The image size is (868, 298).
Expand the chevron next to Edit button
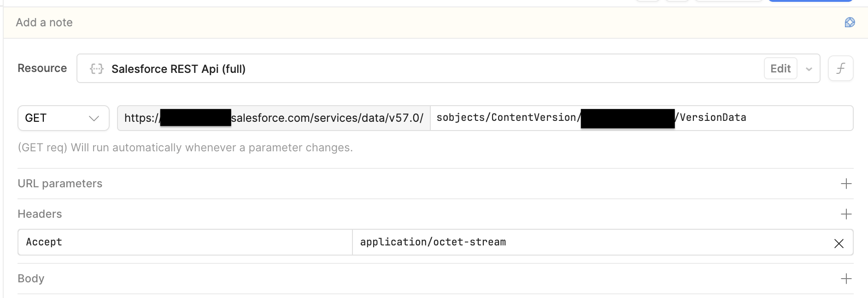pos(809,69)
